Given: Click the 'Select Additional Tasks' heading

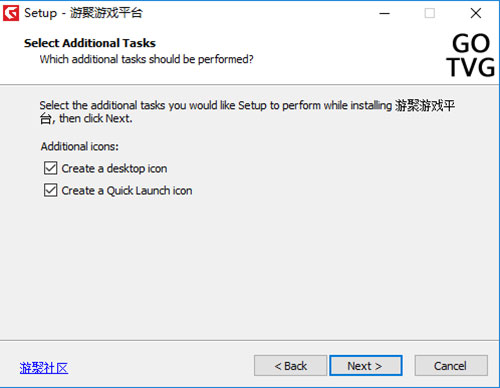Looking at the screenshot, I should (90, 43).
